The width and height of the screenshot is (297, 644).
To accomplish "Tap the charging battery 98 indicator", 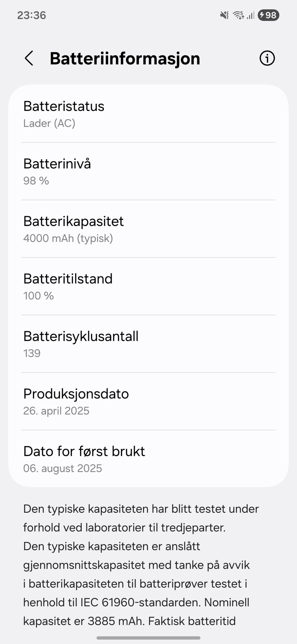I will (268, 15).
